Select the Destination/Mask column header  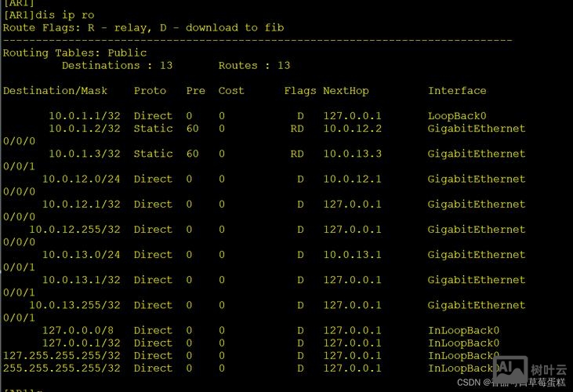pos(56,91)
